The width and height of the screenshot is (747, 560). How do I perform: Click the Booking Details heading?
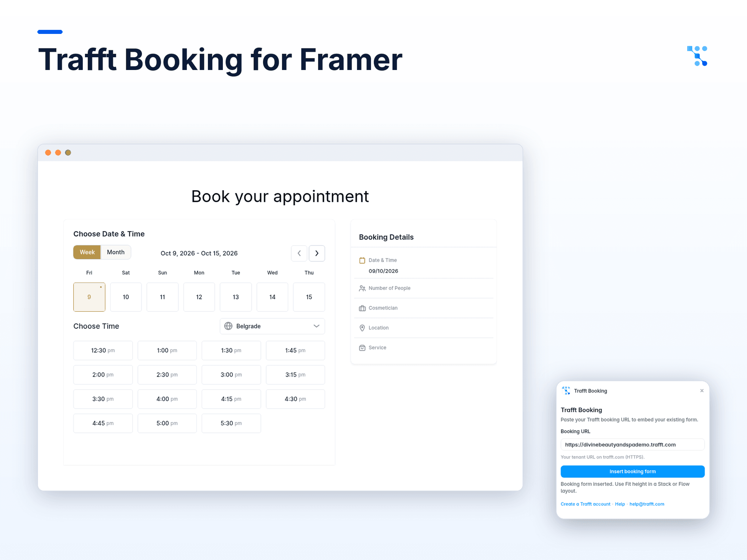(386, 237)
